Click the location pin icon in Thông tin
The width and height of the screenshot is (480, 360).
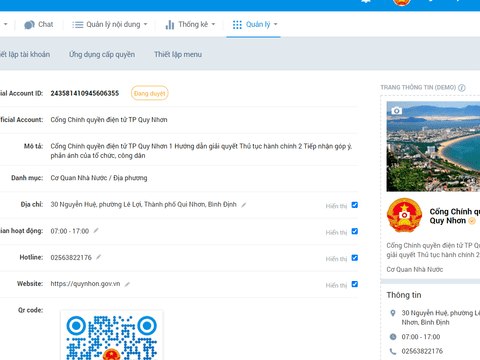pos(393,313)
